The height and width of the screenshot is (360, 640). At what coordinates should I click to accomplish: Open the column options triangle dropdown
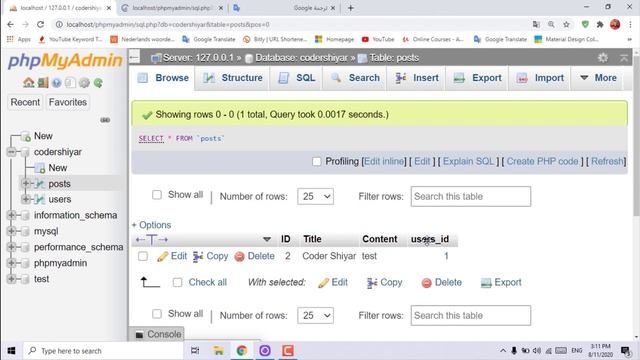[267, 239]
